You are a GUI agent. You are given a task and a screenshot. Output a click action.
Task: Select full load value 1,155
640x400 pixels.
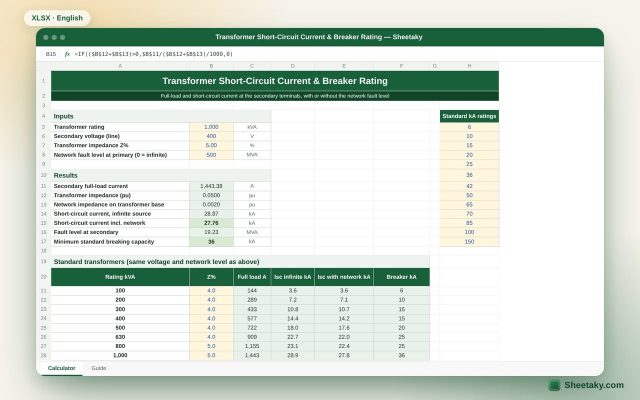[x=252, y=346]
